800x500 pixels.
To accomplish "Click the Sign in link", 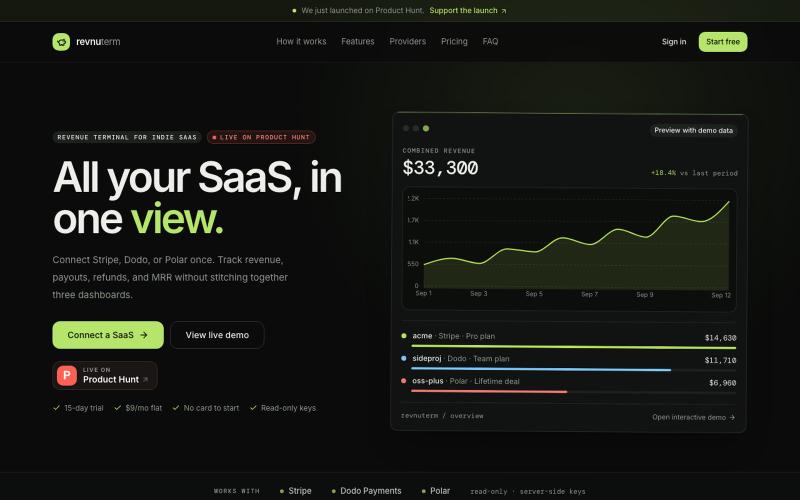I will click(x=673, y=42).
